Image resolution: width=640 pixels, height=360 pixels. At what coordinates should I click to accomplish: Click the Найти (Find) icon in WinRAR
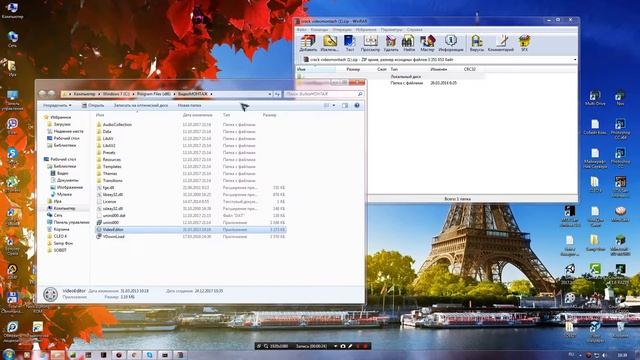coord(409,43)
